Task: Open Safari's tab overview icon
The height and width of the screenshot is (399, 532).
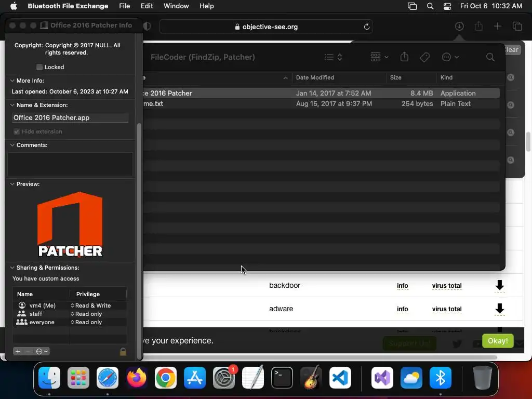Action: 517,26
